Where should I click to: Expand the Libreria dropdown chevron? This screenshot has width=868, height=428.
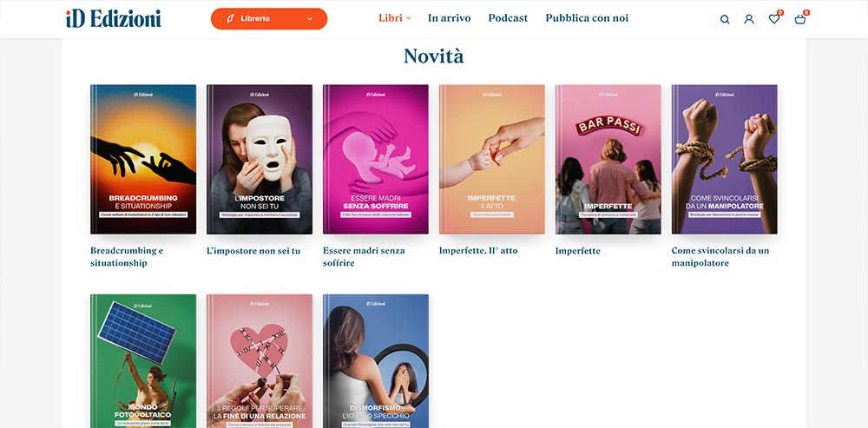click(x=310, y=19)
